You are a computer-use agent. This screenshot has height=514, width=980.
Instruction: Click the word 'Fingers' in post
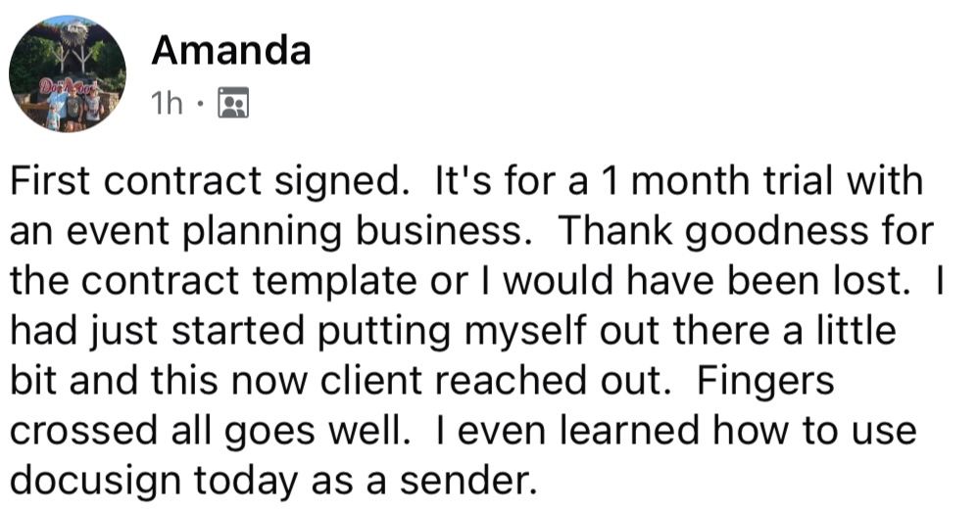[764, 382]
